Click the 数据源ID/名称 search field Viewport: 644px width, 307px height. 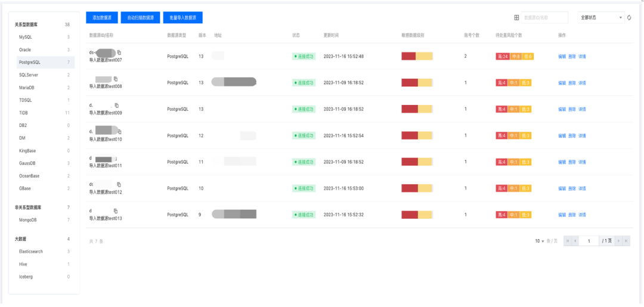point(544,18)
